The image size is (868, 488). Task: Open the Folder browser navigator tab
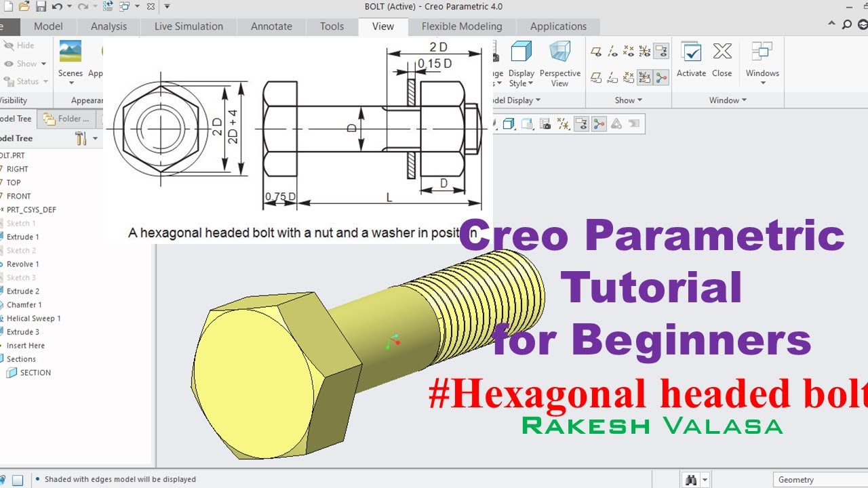coord(66,119)
